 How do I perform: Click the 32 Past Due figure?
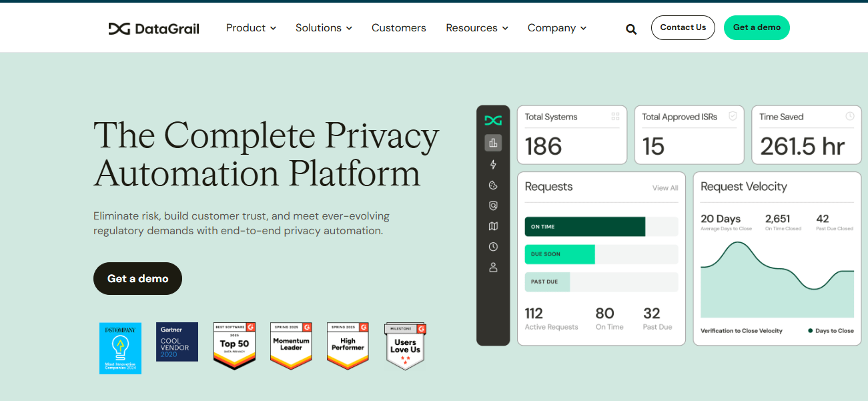(x=652, y=314)
